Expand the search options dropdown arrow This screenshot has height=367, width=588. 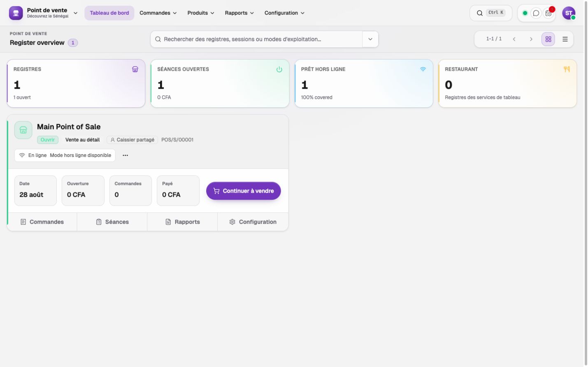pyautogui.click(x=370, y=39)
